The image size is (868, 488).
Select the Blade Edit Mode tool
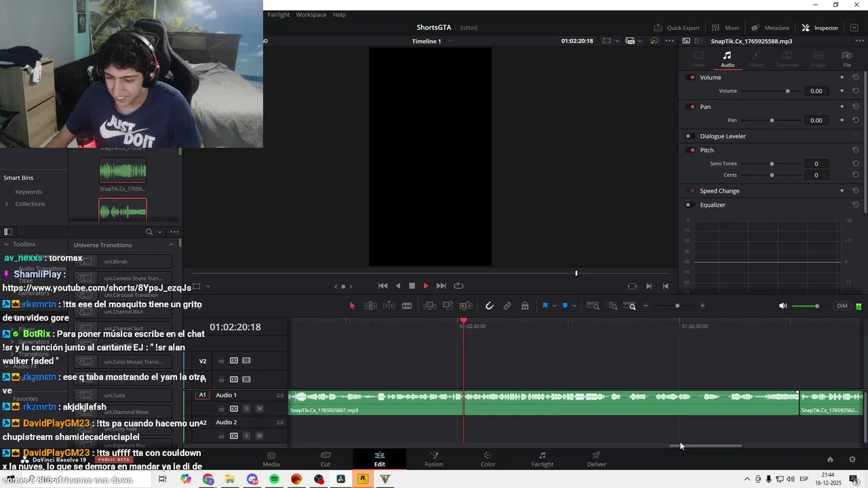pos(407,306)
